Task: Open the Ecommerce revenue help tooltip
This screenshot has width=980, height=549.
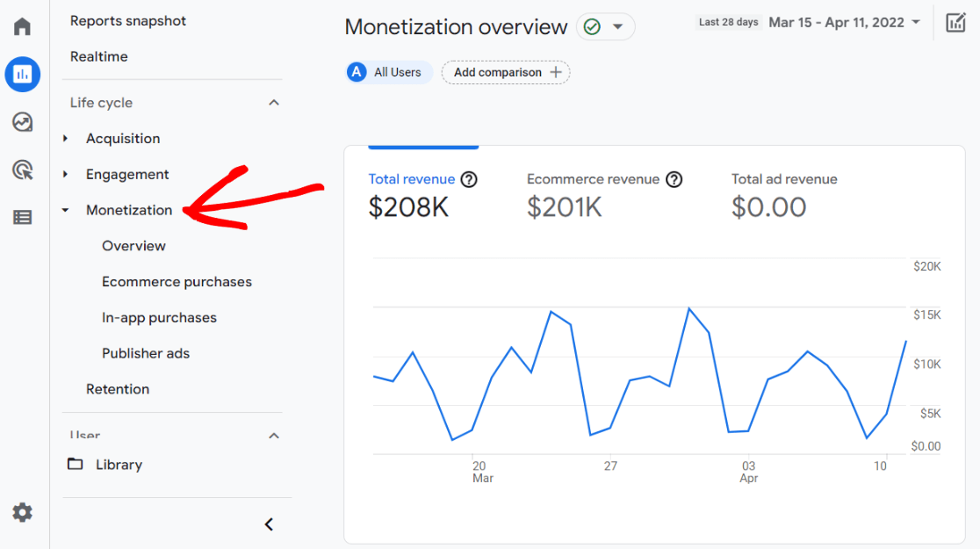Action: click(674, 179)
